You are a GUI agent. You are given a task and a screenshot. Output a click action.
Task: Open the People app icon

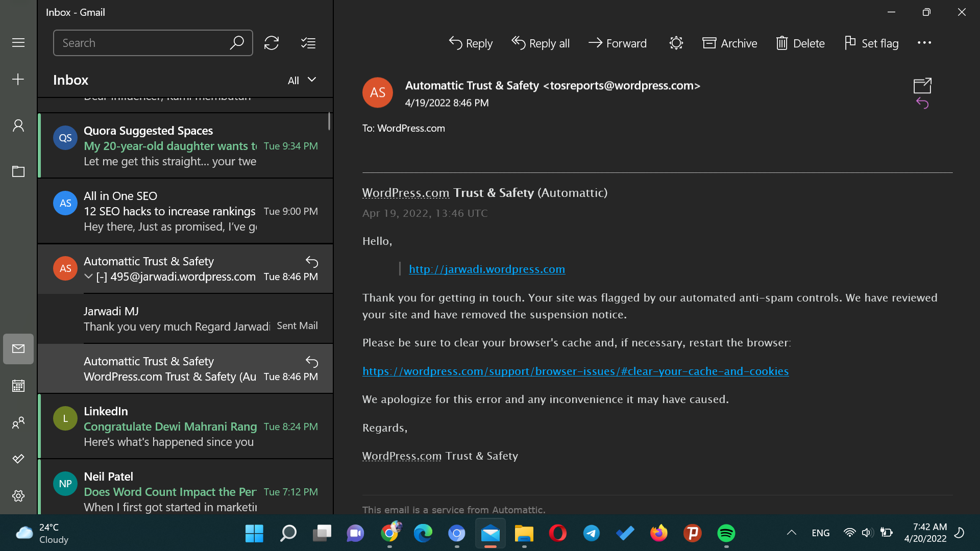coord(18,422)
